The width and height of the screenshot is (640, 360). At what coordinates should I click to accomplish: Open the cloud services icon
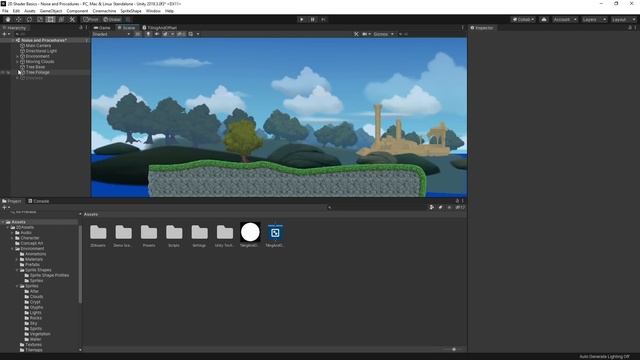[544, 20]
